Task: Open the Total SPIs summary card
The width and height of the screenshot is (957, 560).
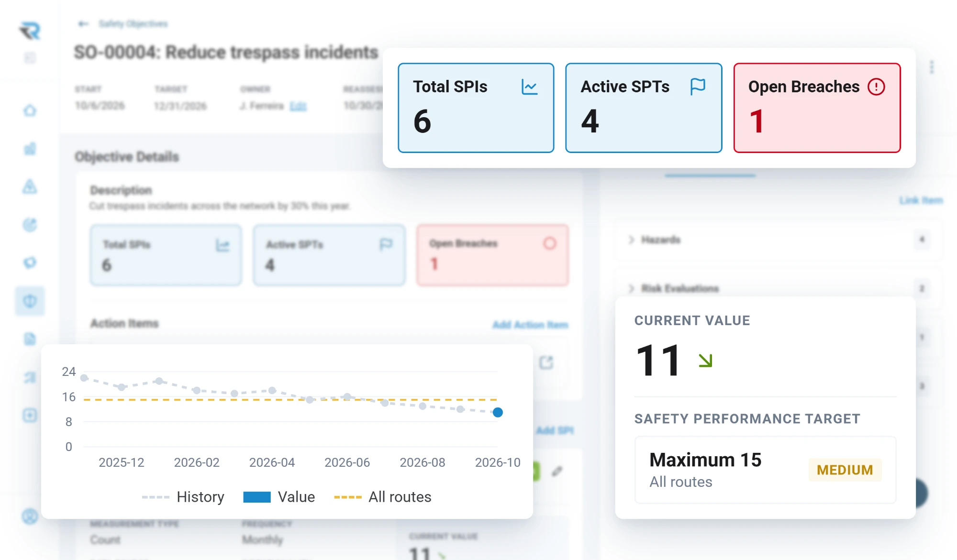Action: pos(476,108)
